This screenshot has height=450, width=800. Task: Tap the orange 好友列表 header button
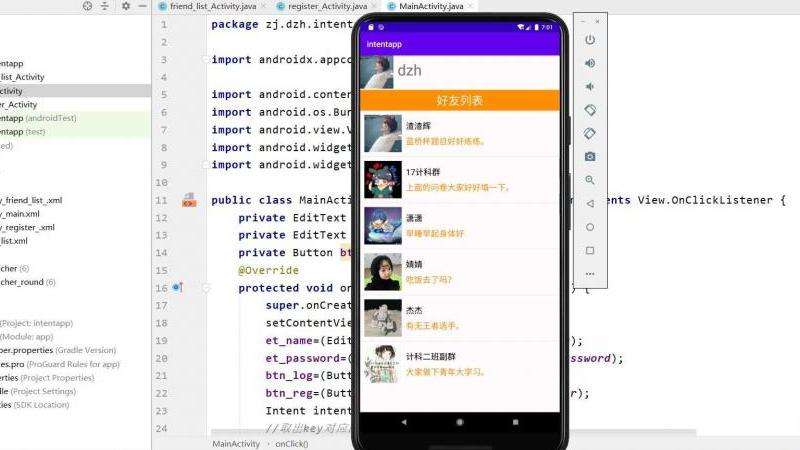coord(459,101)
